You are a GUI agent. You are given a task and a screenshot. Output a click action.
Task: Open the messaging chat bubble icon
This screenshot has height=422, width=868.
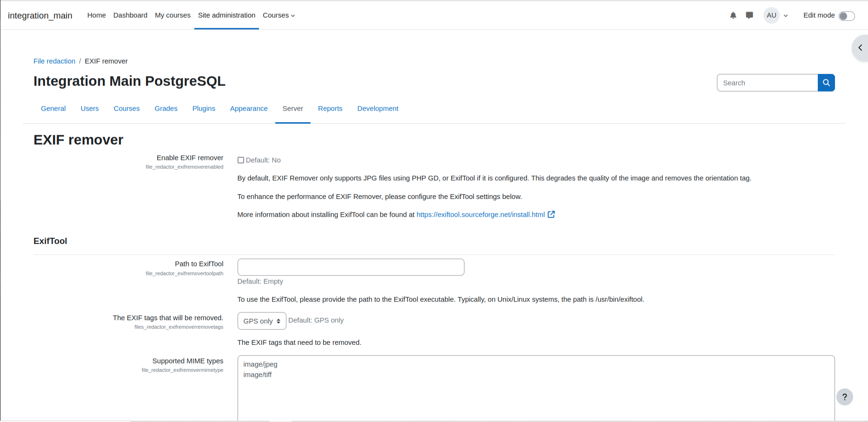tap(749, 15)
